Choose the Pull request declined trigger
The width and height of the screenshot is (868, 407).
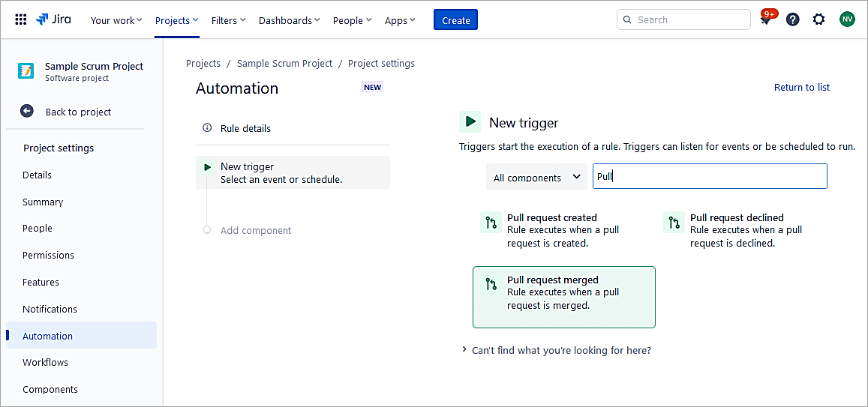(x=735, y=230)
